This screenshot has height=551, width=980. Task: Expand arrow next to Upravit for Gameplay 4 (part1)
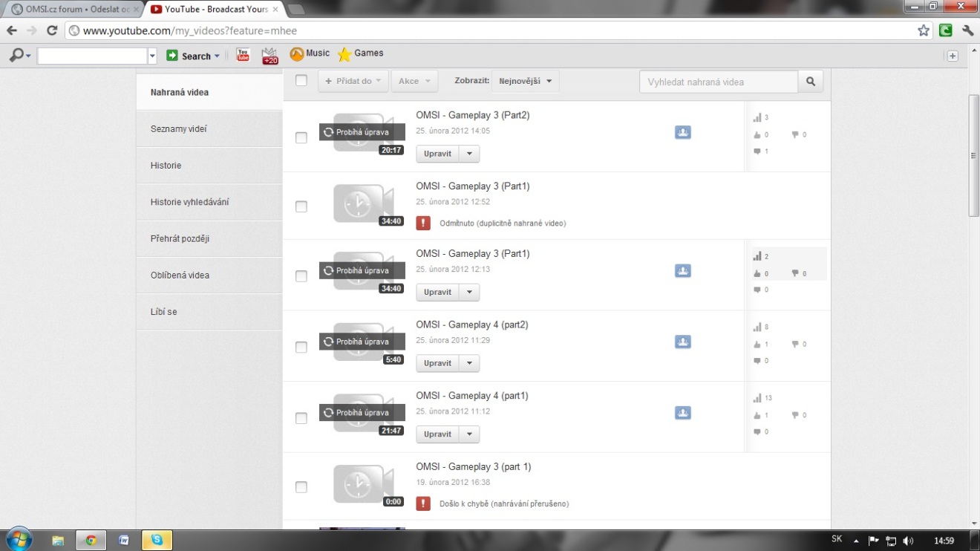(468, 434)
